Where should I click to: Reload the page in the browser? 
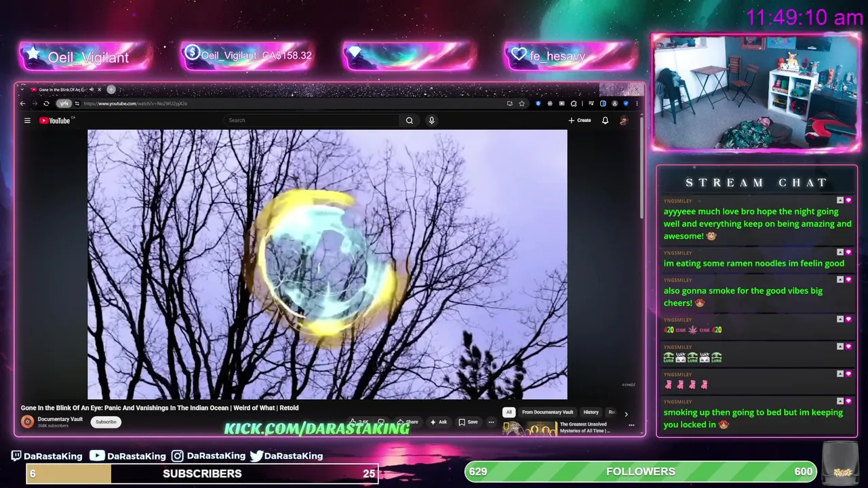tap(46, 104)
